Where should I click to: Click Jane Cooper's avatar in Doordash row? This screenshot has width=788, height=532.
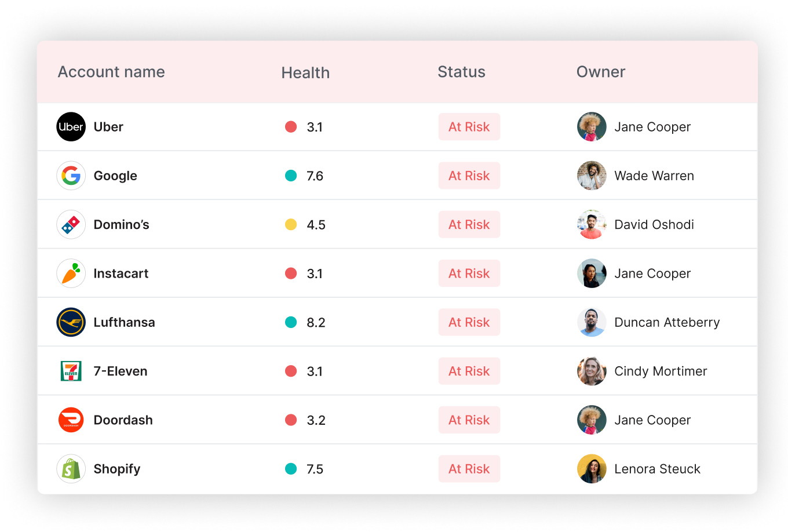(x=592, y=420)
